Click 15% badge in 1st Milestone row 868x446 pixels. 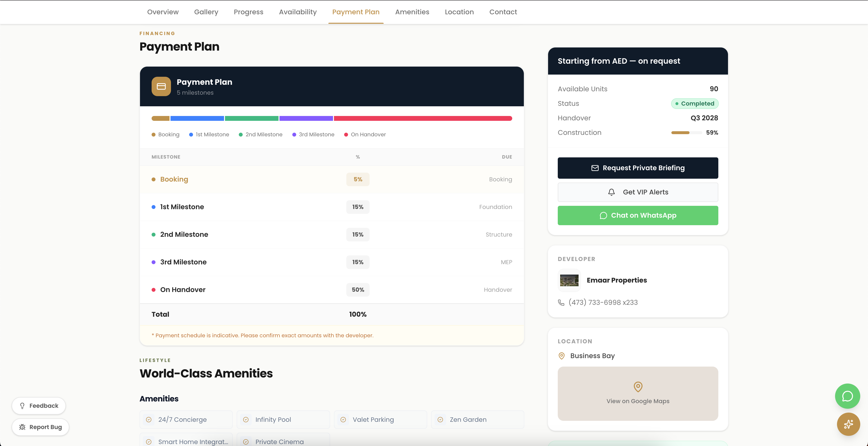coord(358,207)
